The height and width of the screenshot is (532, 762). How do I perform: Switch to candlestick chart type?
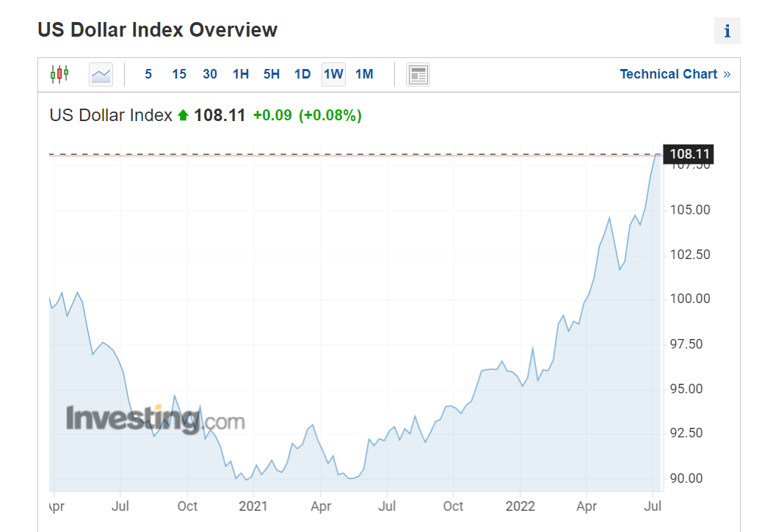59,74
